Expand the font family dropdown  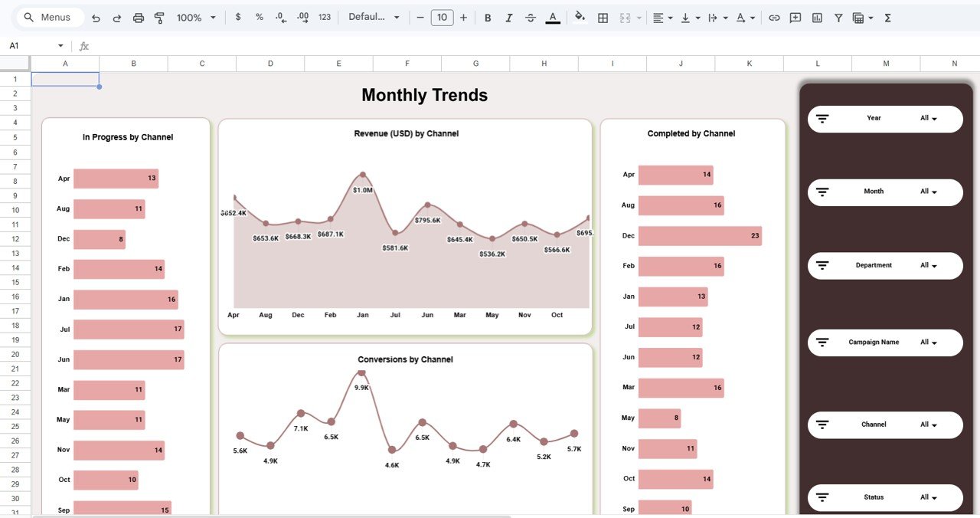[x=374, y=17]
